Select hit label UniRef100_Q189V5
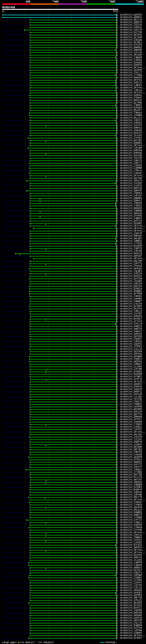 tap(131, 70)
